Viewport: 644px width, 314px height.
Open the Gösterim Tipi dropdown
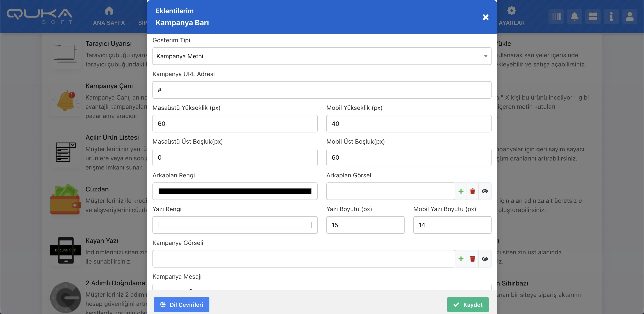coord(322,56)
